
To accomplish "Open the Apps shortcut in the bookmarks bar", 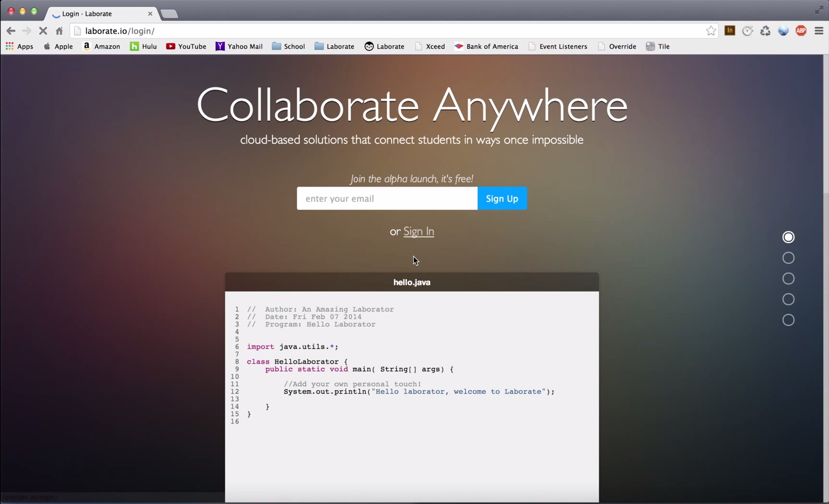I will pyautogui.click(x=19, y=46).
